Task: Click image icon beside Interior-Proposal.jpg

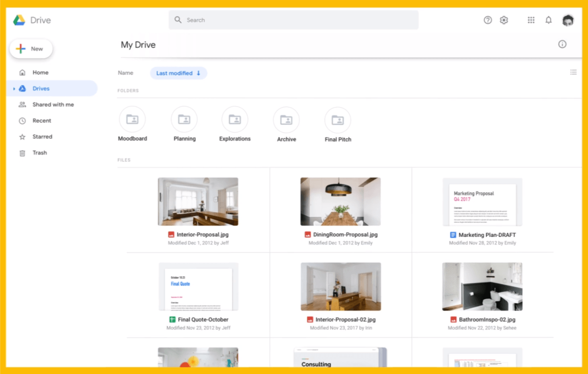Action: pos(171,234)
